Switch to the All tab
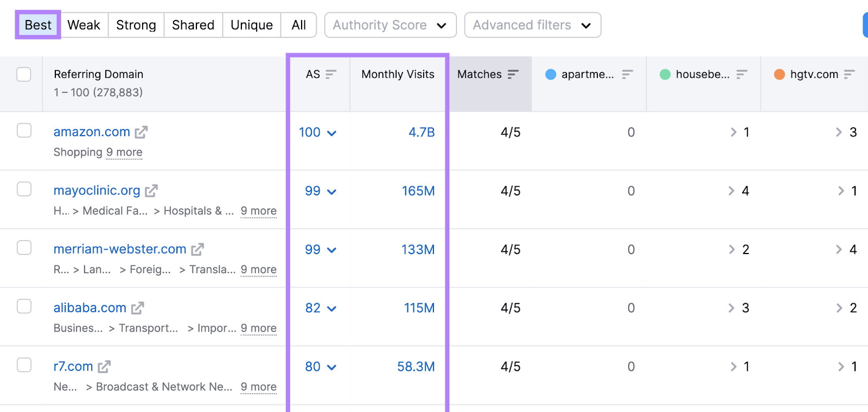 [299, 25]
